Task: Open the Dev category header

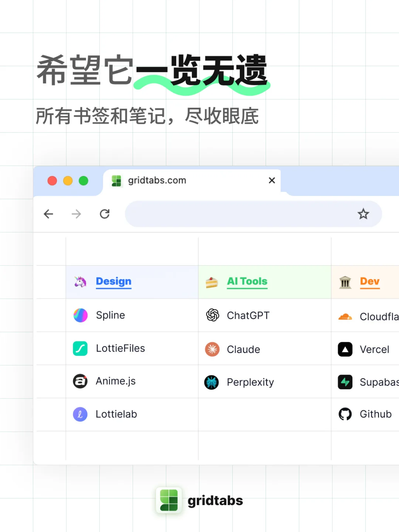Action: pyautogui.click(x=370, y=282)
